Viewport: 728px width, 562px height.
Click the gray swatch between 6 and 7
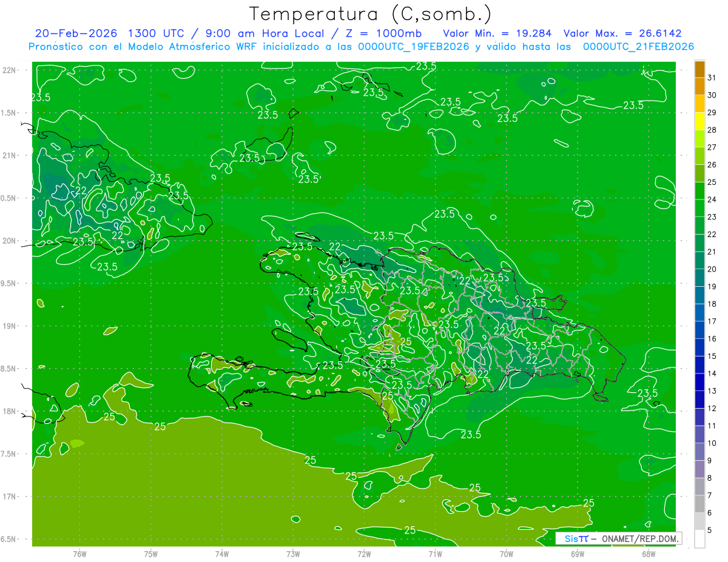click(699, 504)
